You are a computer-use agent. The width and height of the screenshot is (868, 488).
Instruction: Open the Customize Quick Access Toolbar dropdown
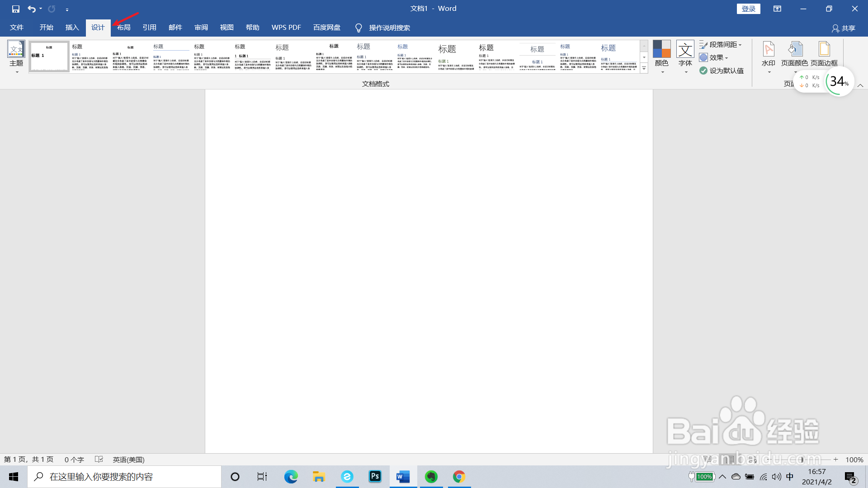click(67, 9)
